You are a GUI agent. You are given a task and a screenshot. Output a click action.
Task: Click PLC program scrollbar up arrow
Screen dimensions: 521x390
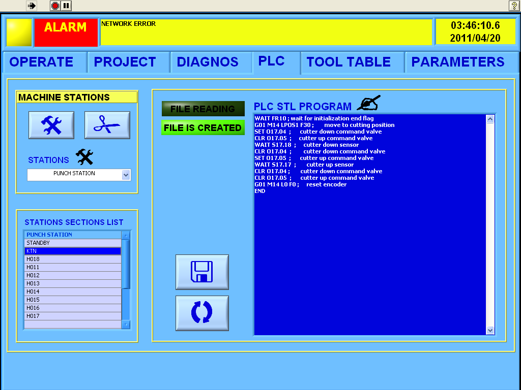coord(490,119)
